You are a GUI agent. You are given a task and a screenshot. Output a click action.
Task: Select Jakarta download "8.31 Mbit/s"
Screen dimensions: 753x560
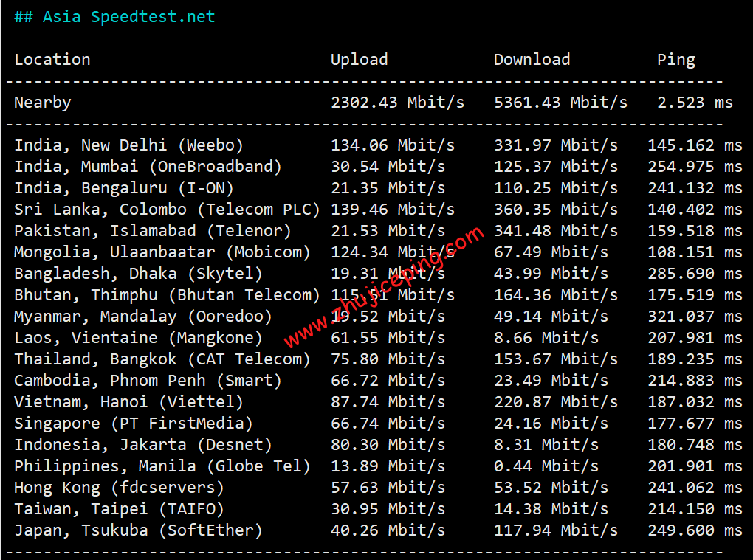pos(546,445)
